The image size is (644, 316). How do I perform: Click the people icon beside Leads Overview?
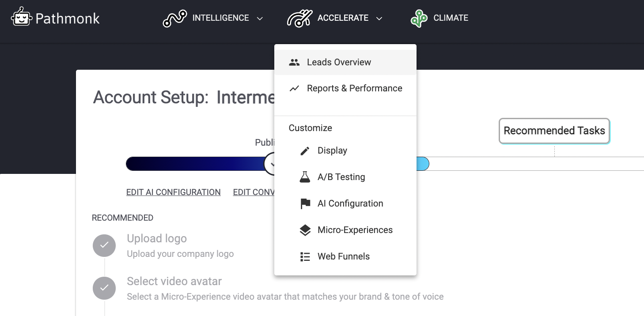point(294,62)
